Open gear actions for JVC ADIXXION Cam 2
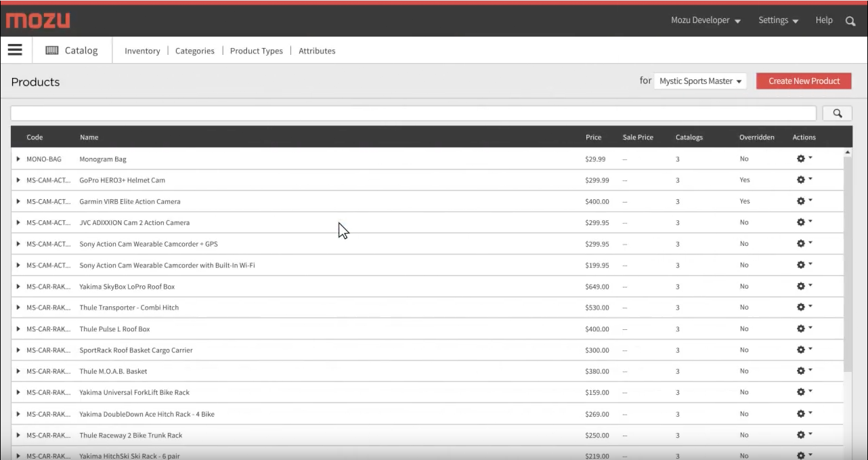This screenshot has height=460, width=868. 804,222
